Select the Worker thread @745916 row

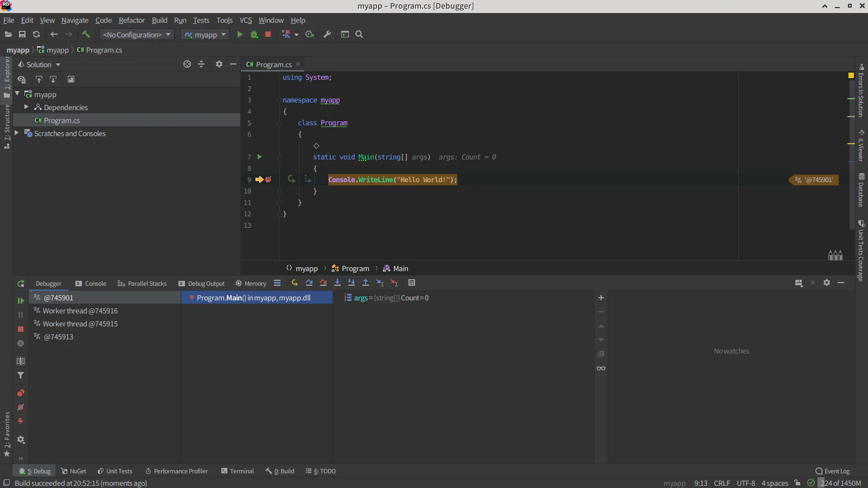coord(105,311)
